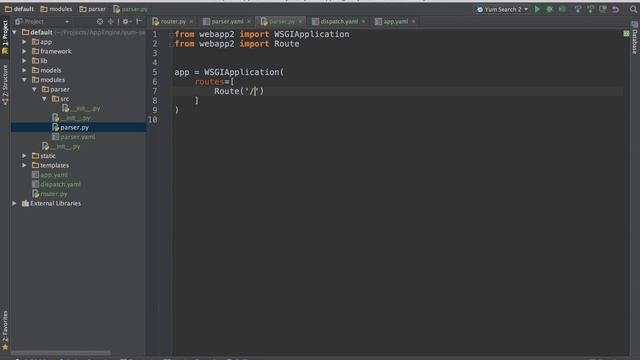Click the VCS history compare icon
The width and height of the screenshot is (640, 360).
click(602, 9)
